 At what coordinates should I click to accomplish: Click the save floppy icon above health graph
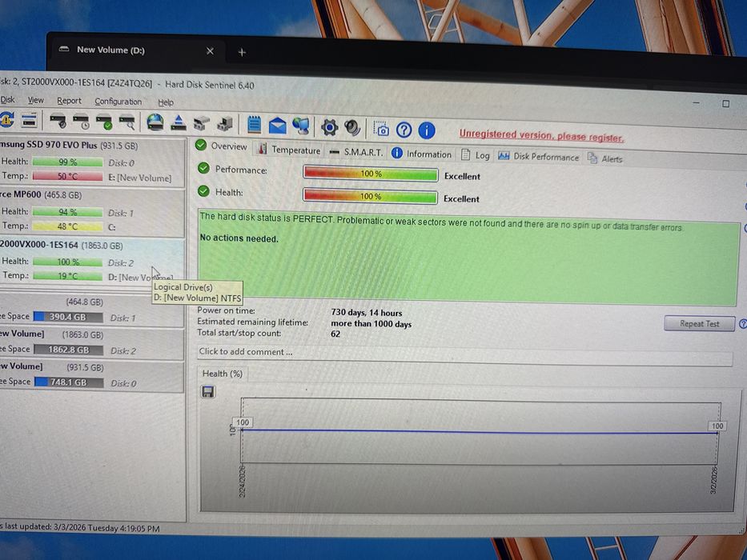(x=208, y=391)
